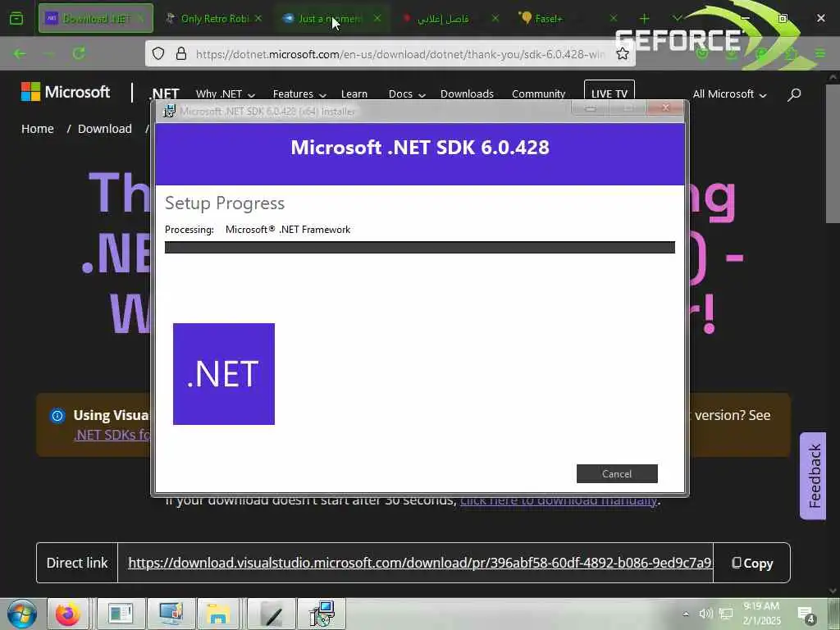The width and height of the screenshot is (840, 630).
Task: Open the Community nav item
Action: pos(538,94)
